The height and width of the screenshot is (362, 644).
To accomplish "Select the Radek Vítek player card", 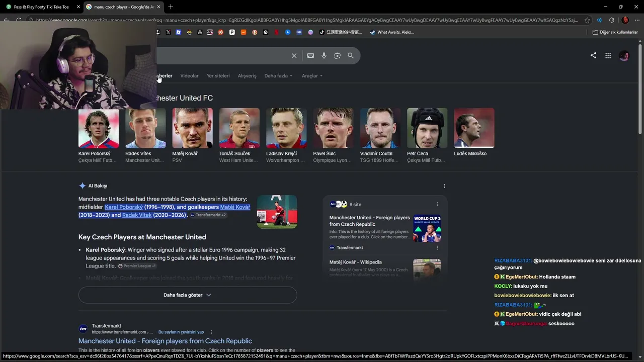I will pyautogui.click(x=145, y=136).
